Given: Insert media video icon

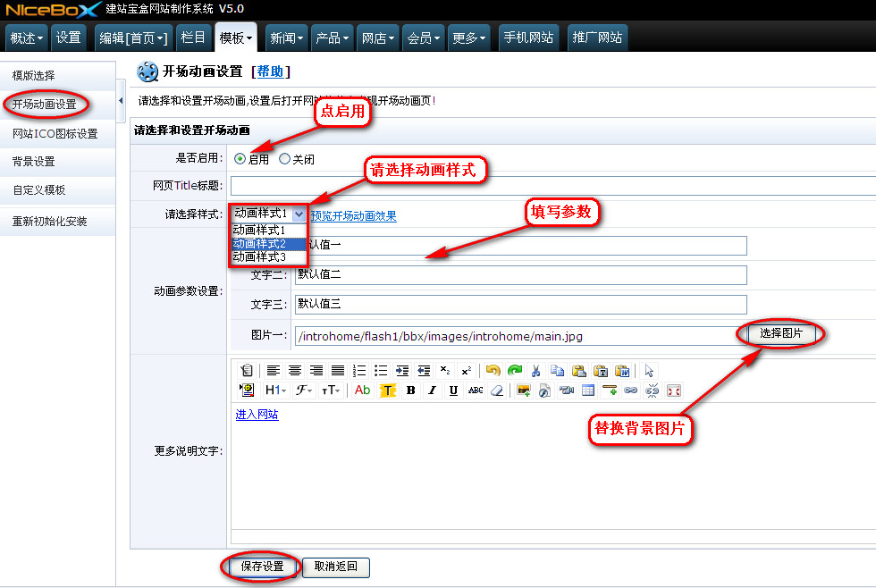Looking at the screenshot, I should coord(567,391).
